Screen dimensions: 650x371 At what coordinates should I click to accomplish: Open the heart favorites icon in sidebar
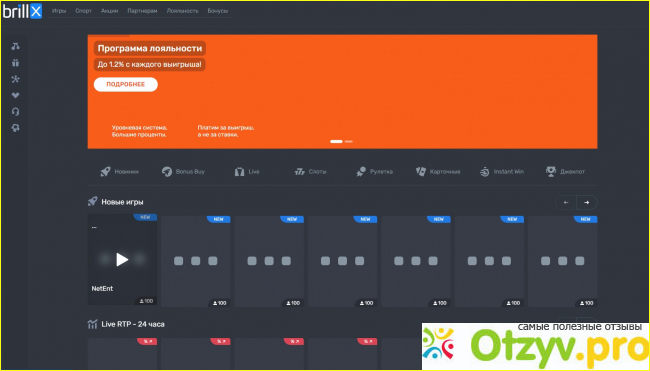coord(15,95)
